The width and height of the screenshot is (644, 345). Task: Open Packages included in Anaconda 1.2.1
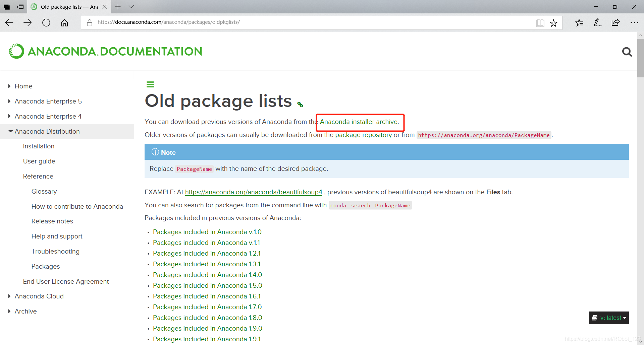tap(207, 253)
